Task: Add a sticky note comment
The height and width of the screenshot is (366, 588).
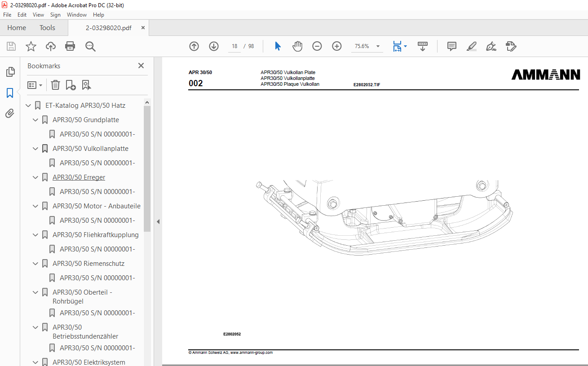Action: coord(452,46)
